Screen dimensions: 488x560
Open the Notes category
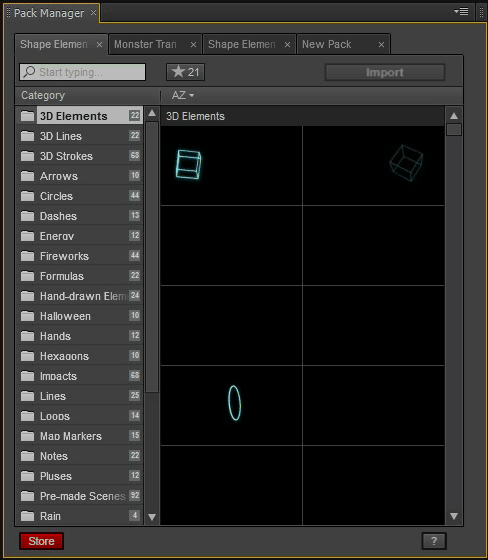click(x=80, y=456)
